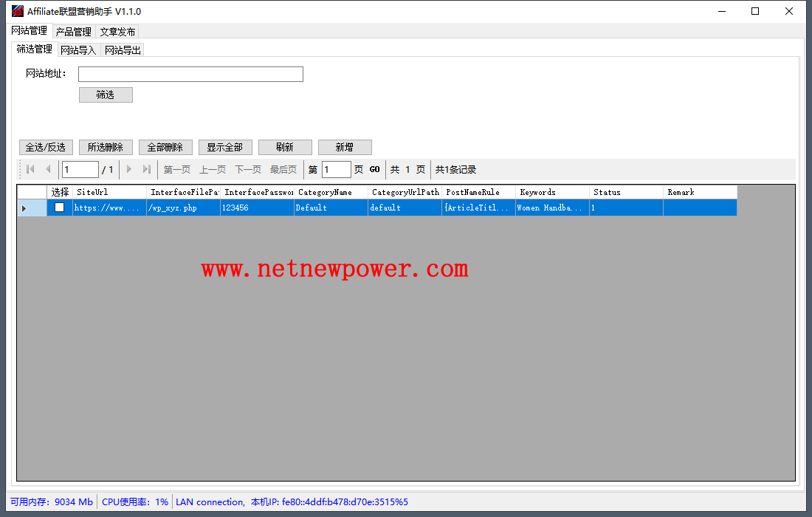The image size is (812, 517).
Task: Go to first page navigation arrow icon
Action: (30, 169)
